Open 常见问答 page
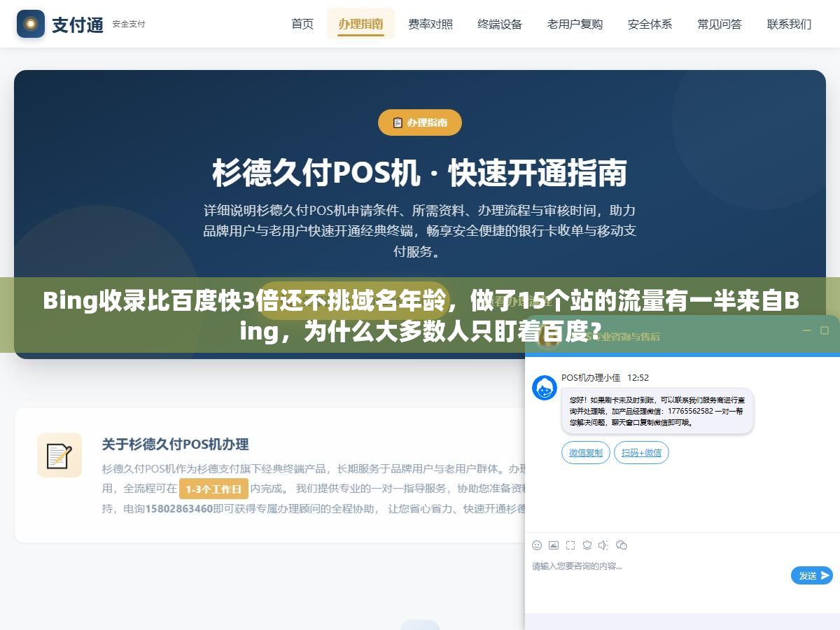 tap(719, 24)
